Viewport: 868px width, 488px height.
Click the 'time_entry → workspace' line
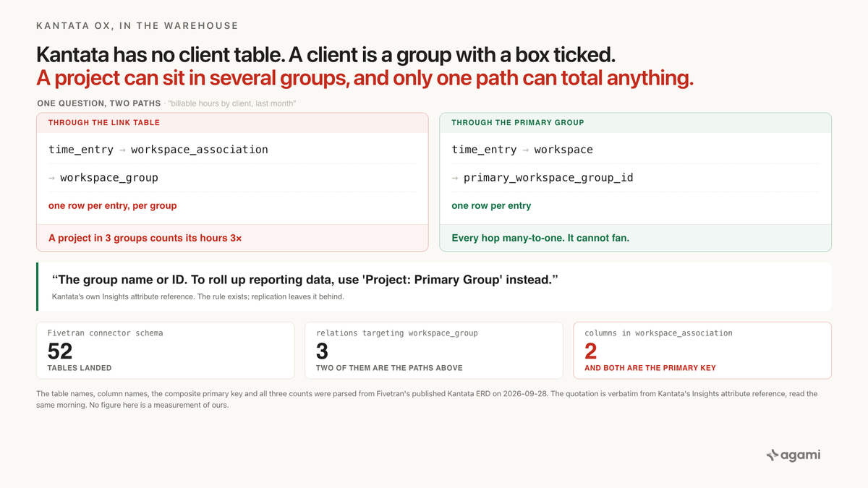pos(522,150)
